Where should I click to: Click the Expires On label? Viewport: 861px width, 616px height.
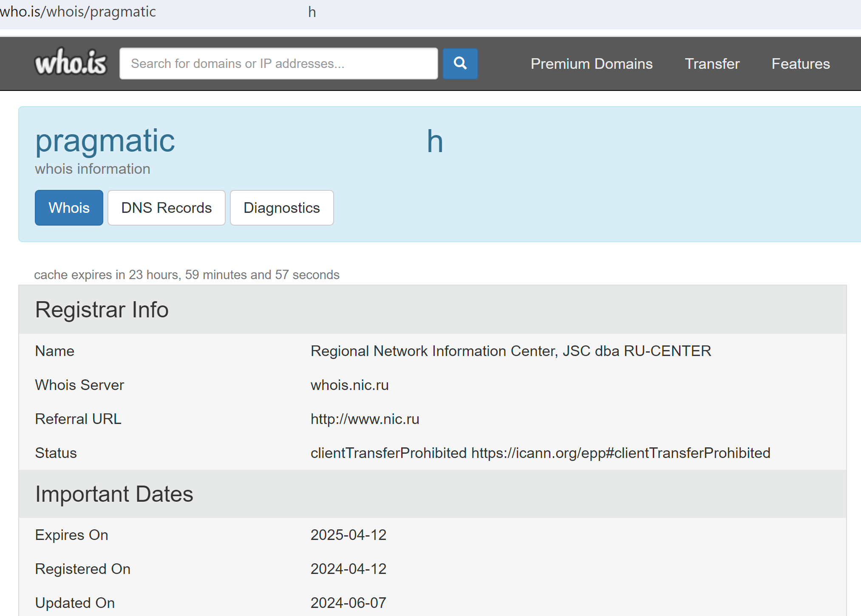click(x=71, y=535)
